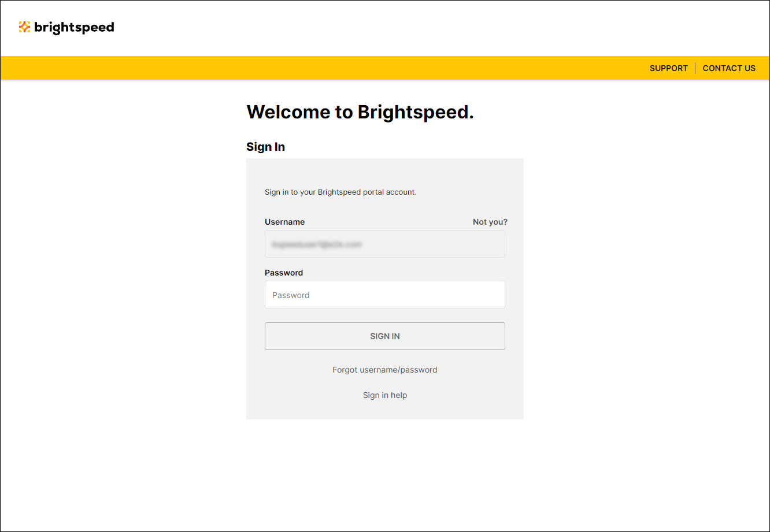Click the Brightspeed logo
Image resolution: width=770 pixels, height=532 pixels.
click(x=66, y=27)
